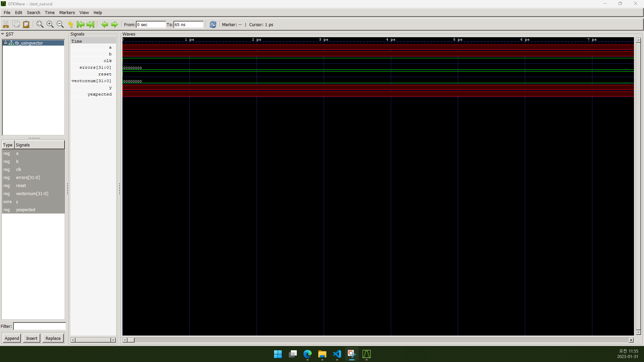Expand the tb_usingvector tree node

[x=6, y=43]
